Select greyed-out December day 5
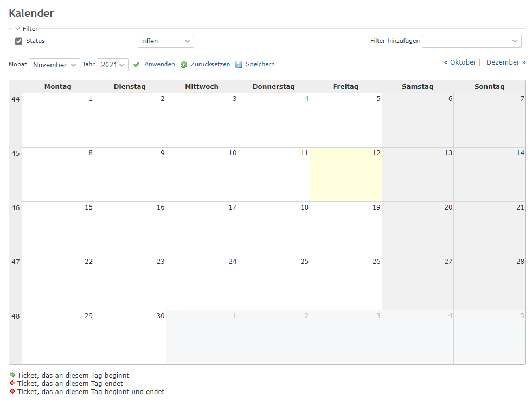532x406 pixels. click(490, 338)
